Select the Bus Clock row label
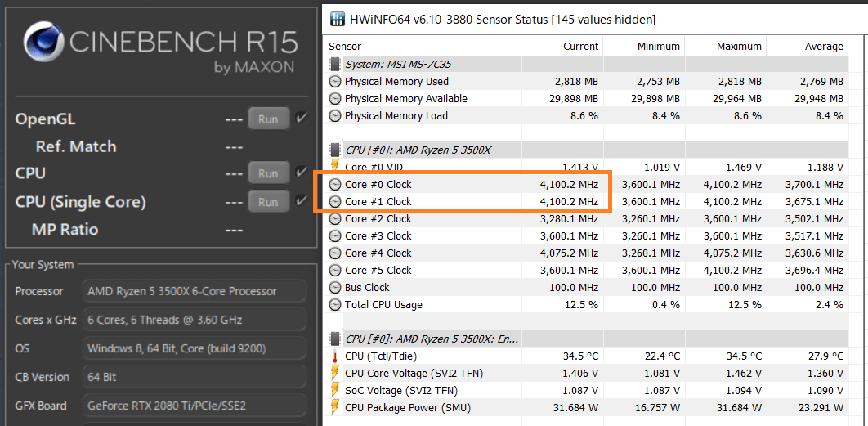868x426 pixels. pos(367,288)
